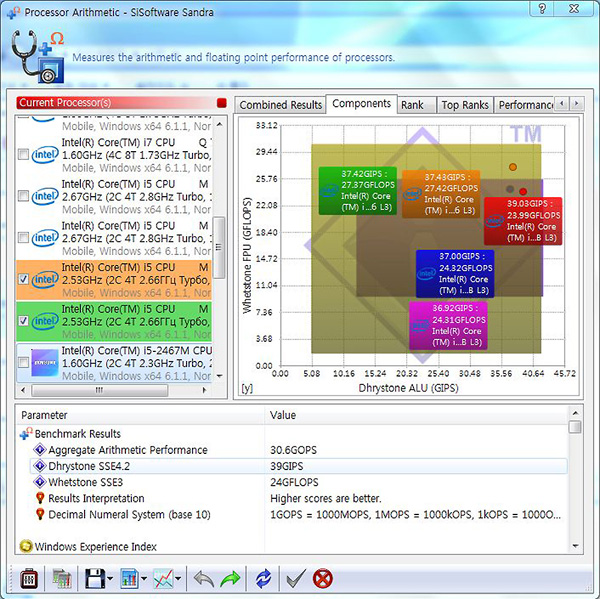600x599 pixels.
Task: Click the magenta 36.92GIPS chart label
Action: point(448,325)
